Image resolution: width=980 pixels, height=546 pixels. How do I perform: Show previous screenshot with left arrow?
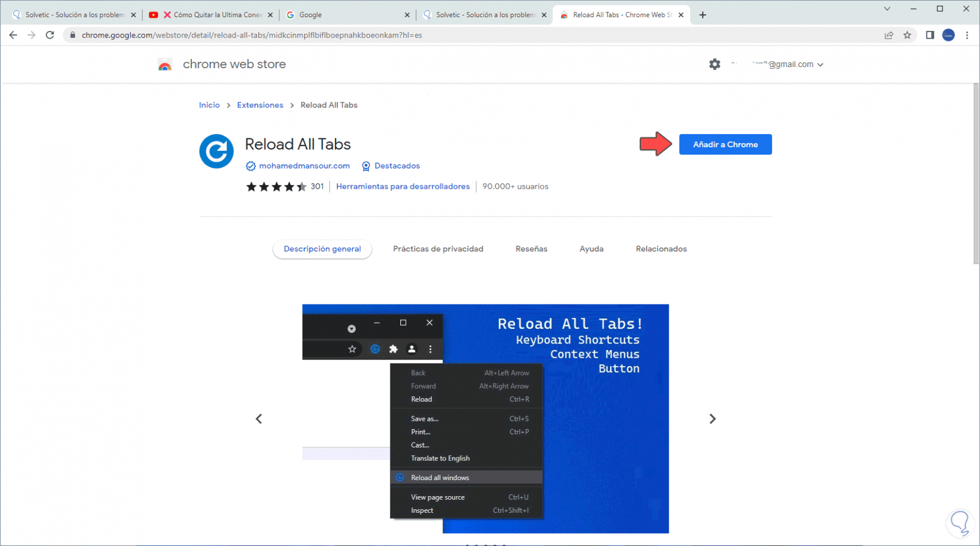click(x=259, y=419)
